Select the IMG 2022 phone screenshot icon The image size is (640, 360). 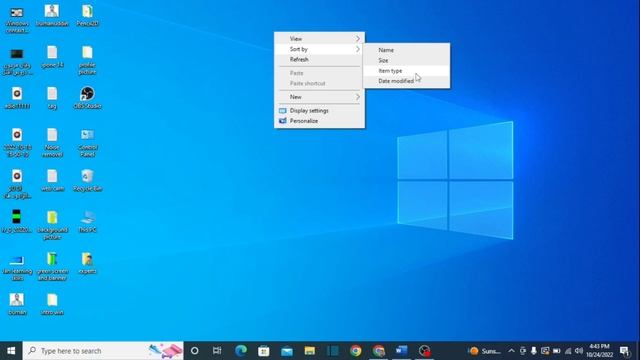tap(17, 221)
